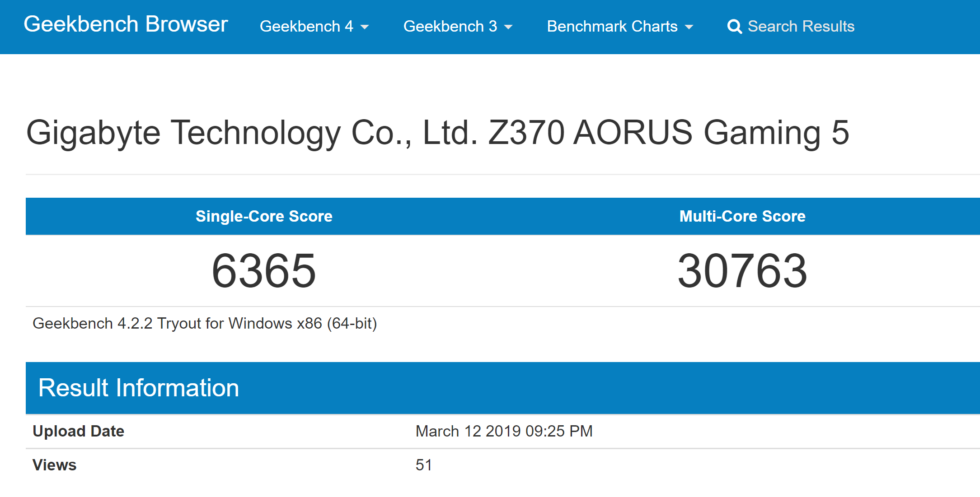Image resolution: width=980 pixels, height=497 pixels.
Task: Select the upload date March 12 2019 09:25 PM
Action: pos(504,431)
